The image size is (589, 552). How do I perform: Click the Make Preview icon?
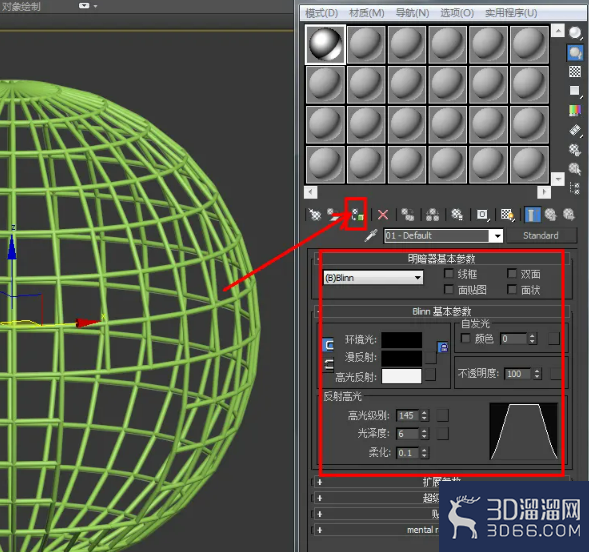(x=575, y=130)
